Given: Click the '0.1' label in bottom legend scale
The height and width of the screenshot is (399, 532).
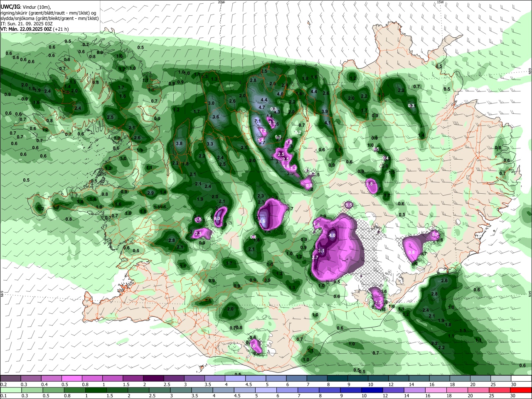Looking at the screenshot, I should tap(3, 396).
